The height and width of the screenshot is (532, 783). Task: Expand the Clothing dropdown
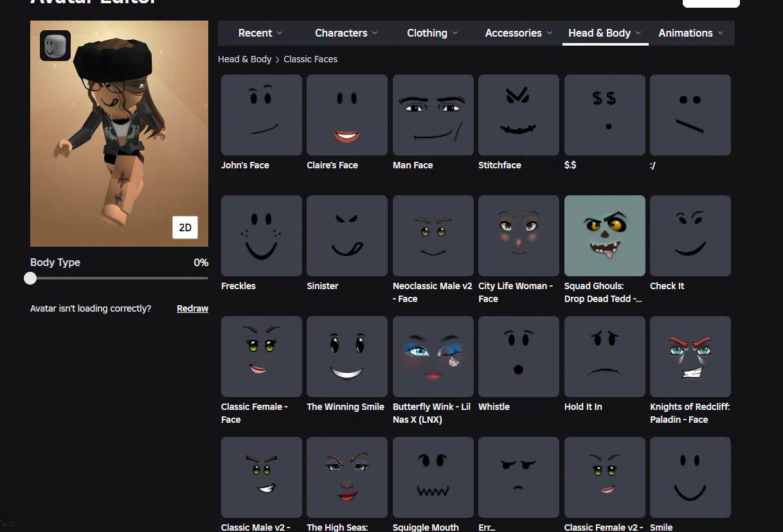432,33
